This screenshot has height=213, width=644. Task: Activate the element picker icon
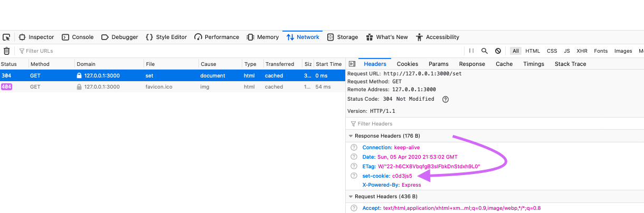(x=6, y=37)
